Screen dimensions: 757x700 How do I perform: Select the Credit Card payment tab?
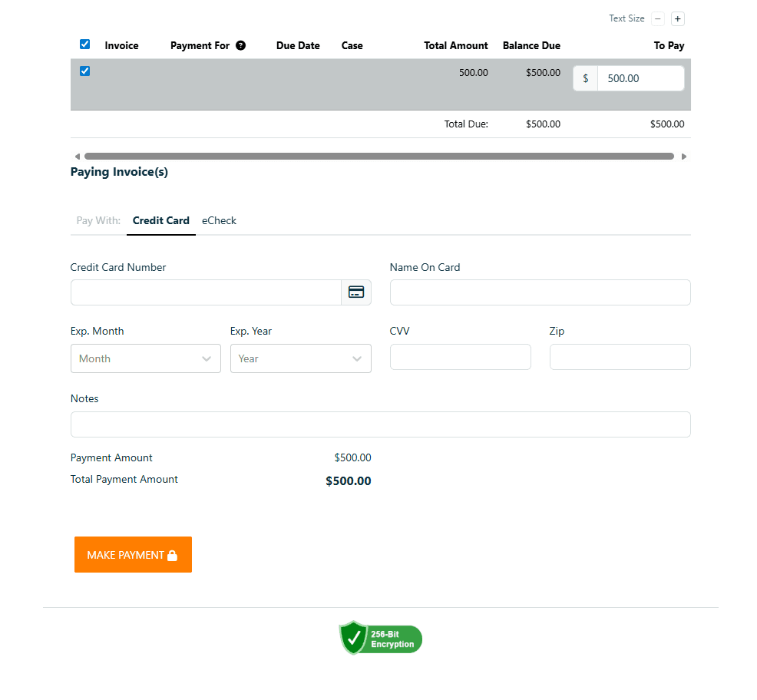click(x=160, y=220)
